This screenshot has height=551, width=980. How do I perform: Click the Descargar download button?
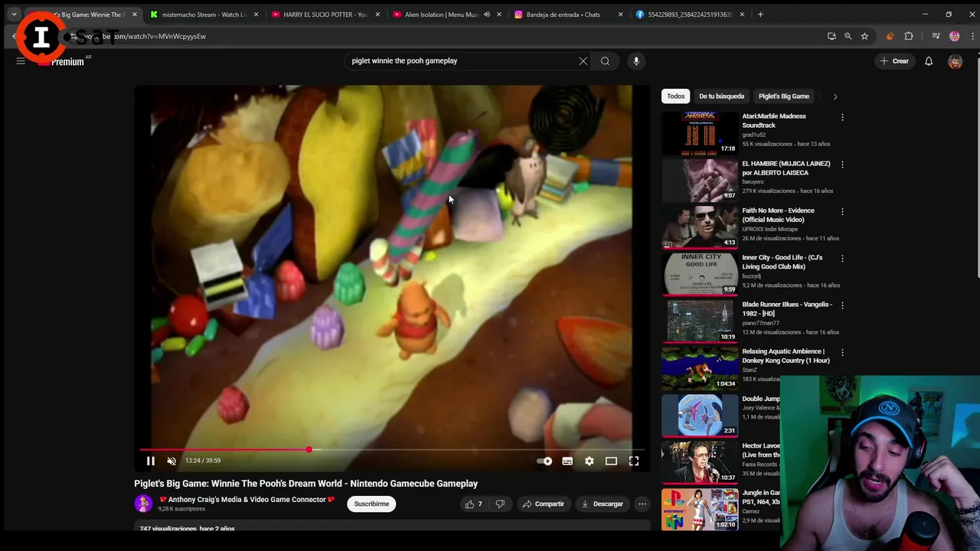coord(602,504)
